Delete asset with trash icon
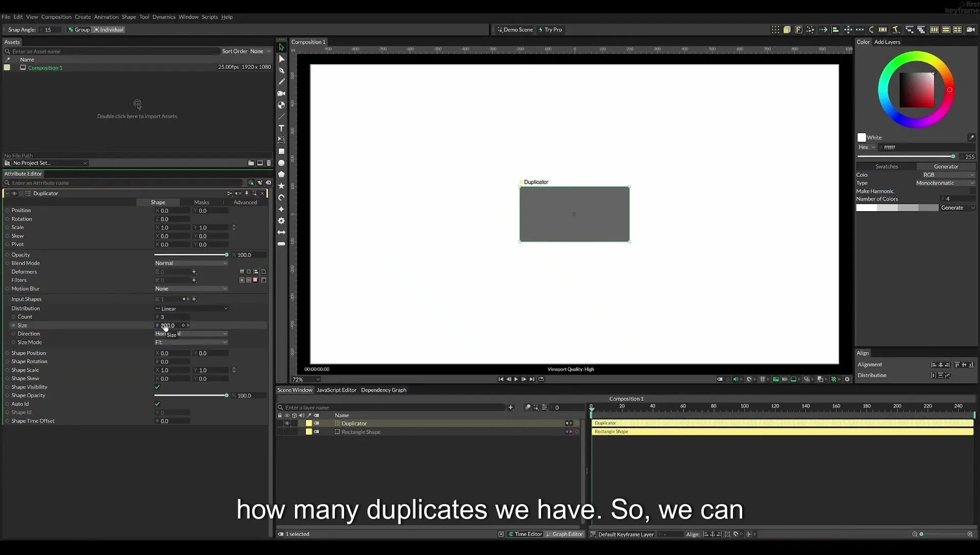Screen dimensions: 980x555 pos(269,163)
